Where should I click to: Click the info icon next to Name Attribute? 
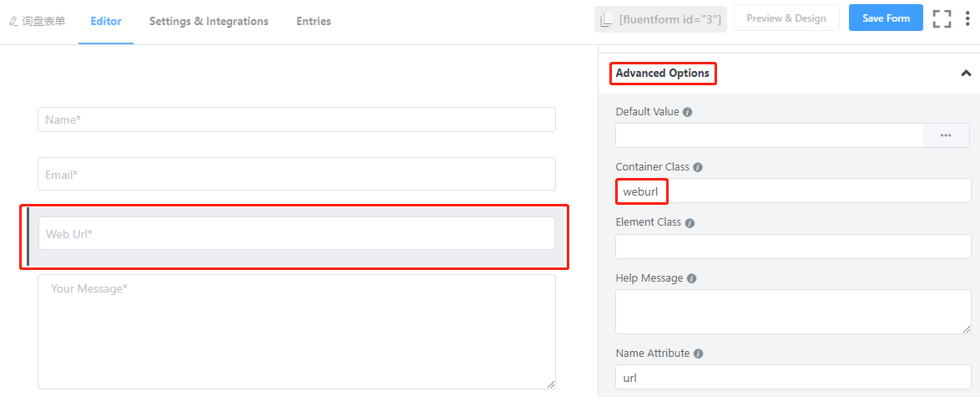(698, 354)
